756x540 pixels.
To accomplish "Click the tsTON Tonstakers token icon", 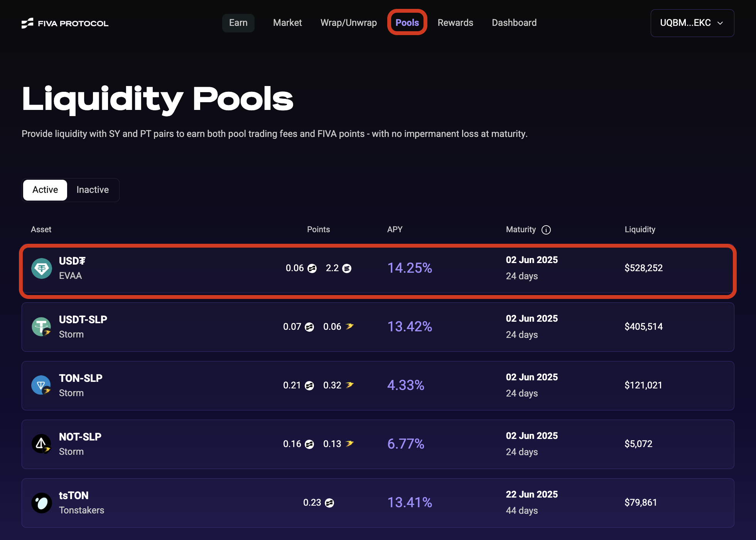I will pyautogui.click(x=42, y=503).
